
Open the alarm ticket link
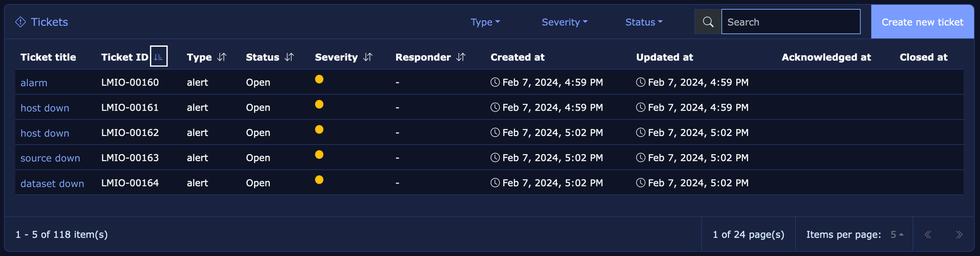click(x=34, y=83)
